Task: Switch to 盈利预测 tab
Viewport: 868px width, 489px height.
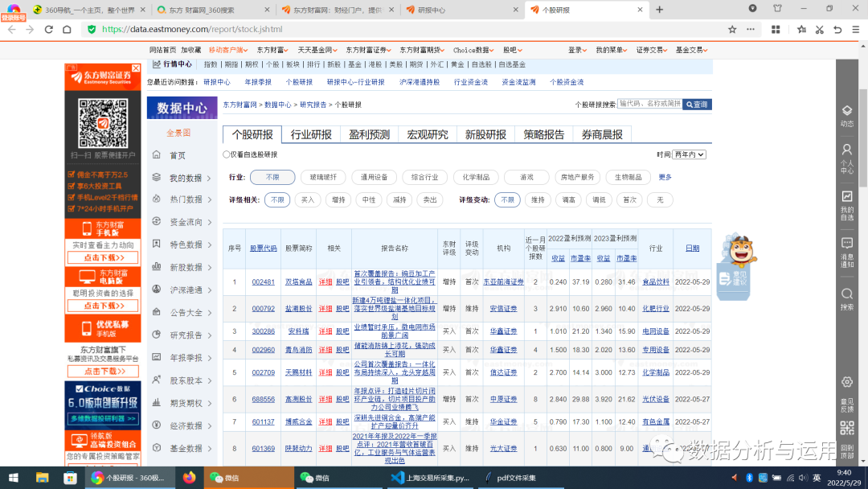Action: [x=369, y=134]
